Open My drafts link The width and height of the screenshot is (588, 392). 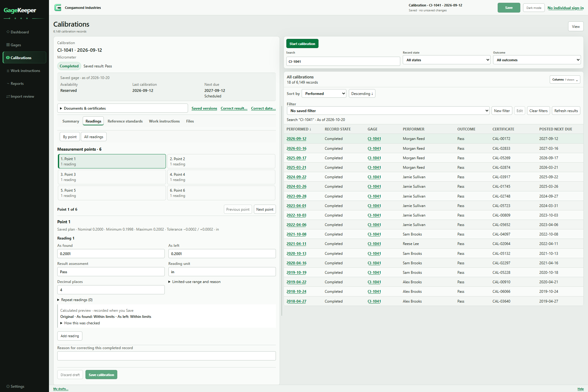pyautogui.click(x=61, y=389)
